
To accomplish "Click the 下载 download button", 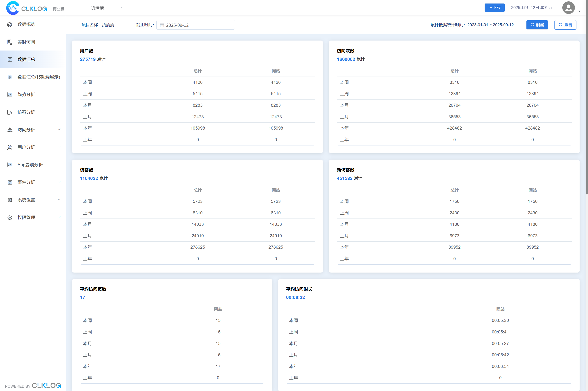I will (x=494, y=8).
